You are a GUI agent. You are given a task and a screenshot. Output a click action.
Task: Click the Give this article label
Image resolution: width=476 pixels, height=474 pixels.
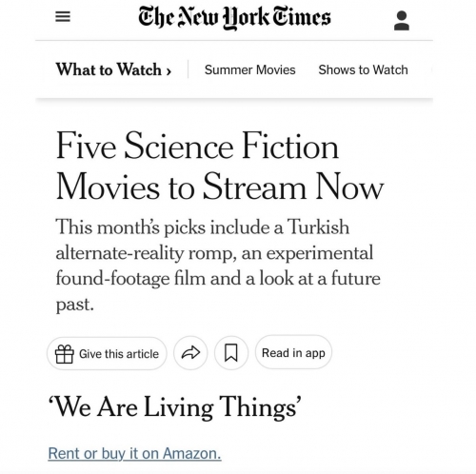pyautogui.click(x=119, y=354)
